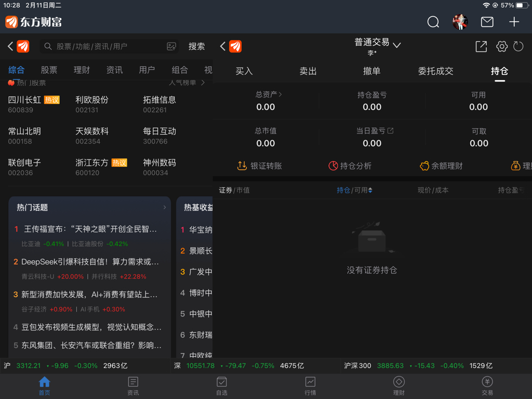Switch to the 股票 tab

click(x=49, y=70)
